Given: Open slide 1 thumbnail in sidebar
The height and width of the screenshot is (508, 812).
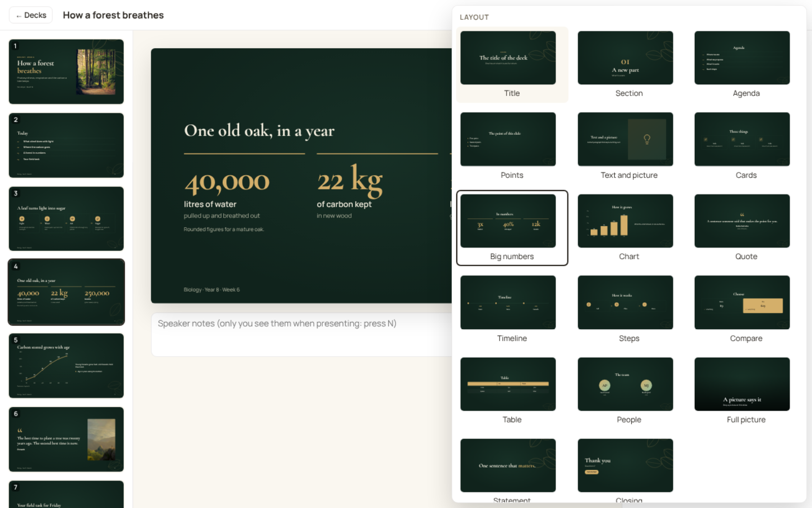Looking at the screenshot, I should 66,72.
